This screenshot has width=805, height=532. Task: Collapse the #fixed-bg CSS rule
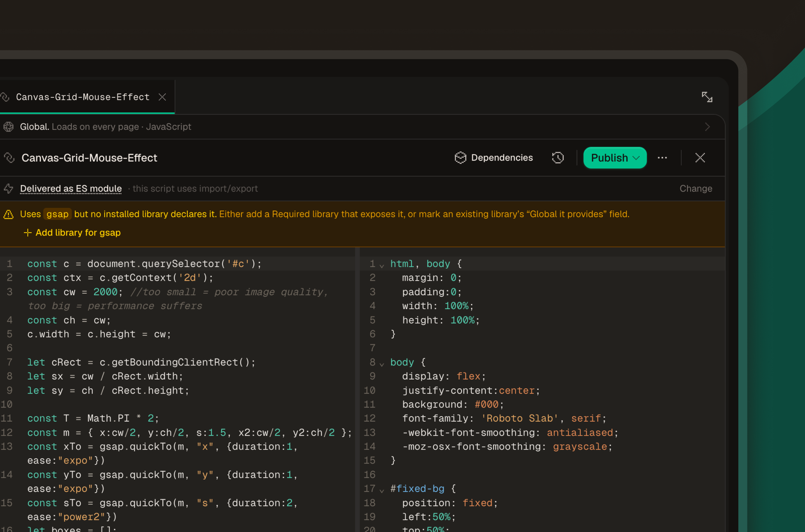point(382,490)
